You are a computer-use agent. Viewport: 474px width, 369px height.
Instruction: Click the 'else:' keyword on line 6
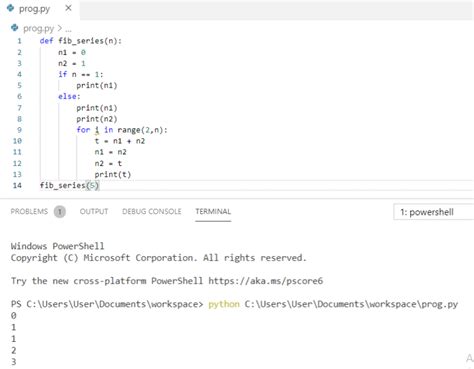69,97
